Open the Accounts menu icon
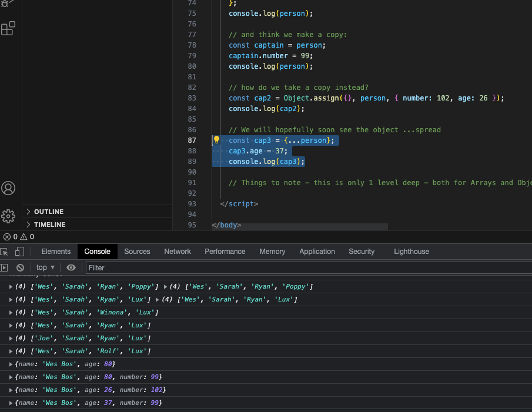 coord(8,188)
